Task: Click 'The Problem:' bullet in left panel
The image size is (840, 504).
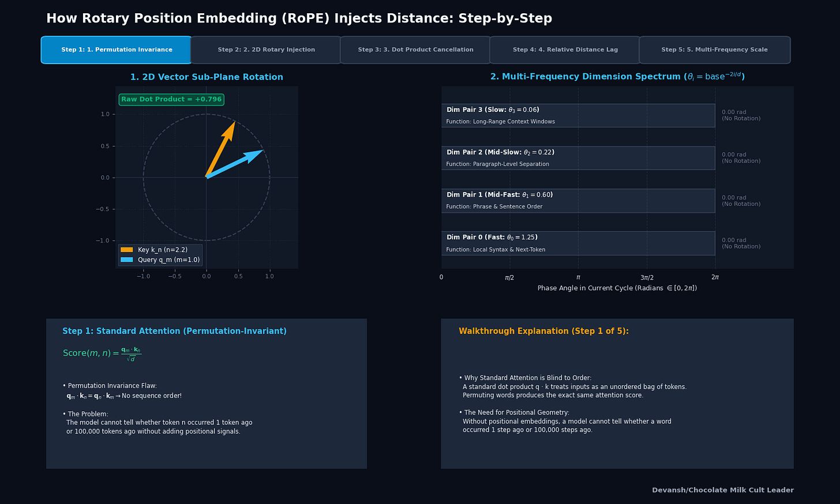Action: coord(85,415)
